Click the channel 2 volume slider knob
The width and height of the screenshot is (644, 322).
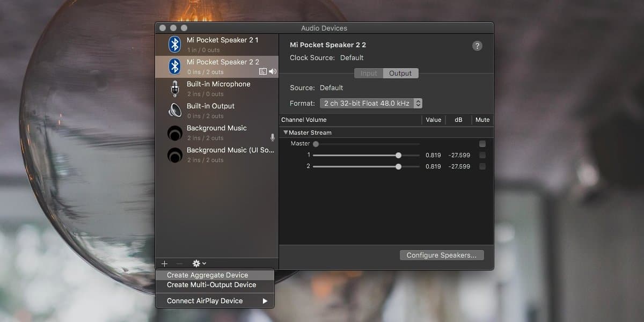click(398, 166)
